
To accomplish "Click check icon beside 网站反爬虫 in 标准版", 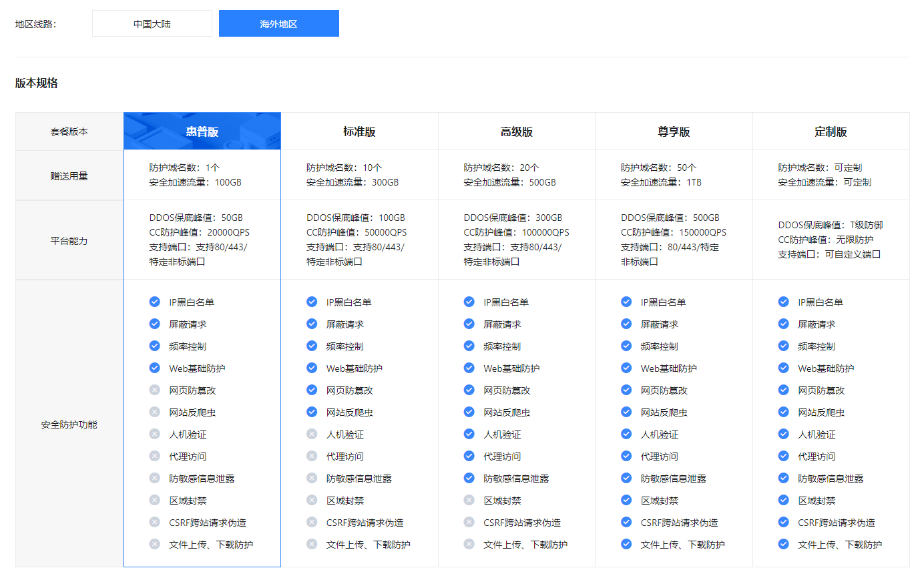I will (x=312, y=412).
